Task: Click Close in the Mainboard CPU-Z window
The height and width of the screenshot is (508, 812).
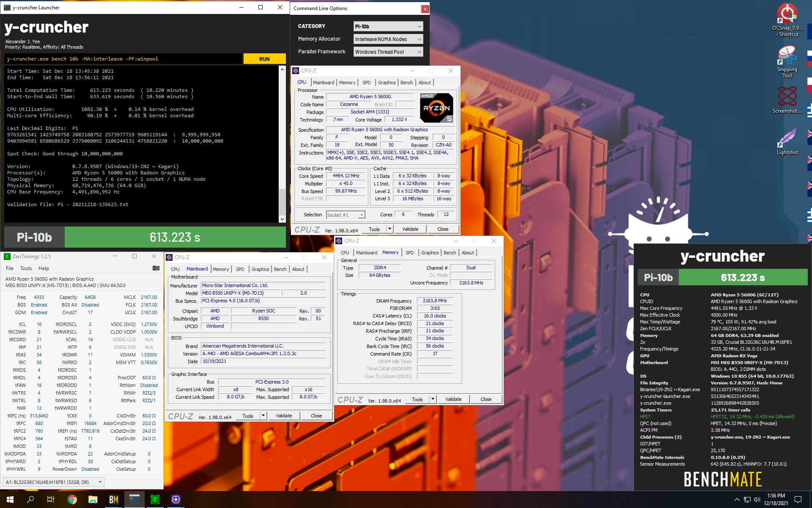Action: point(316,416)
